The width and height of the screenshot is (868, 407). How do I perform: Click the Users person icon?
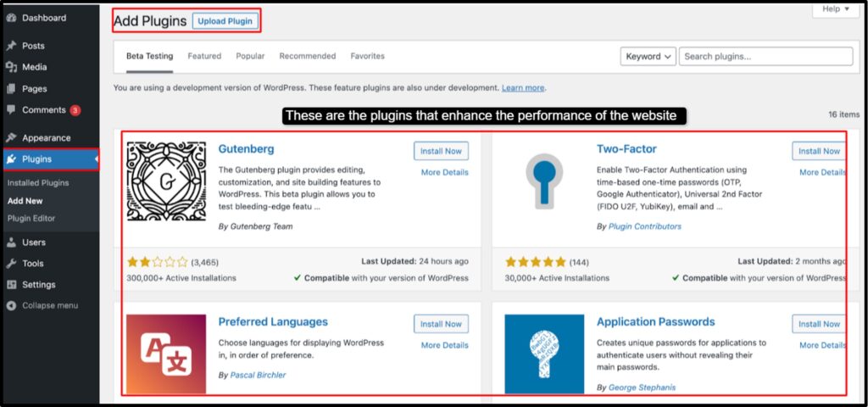pyautogui.click(x=11, y=242)
